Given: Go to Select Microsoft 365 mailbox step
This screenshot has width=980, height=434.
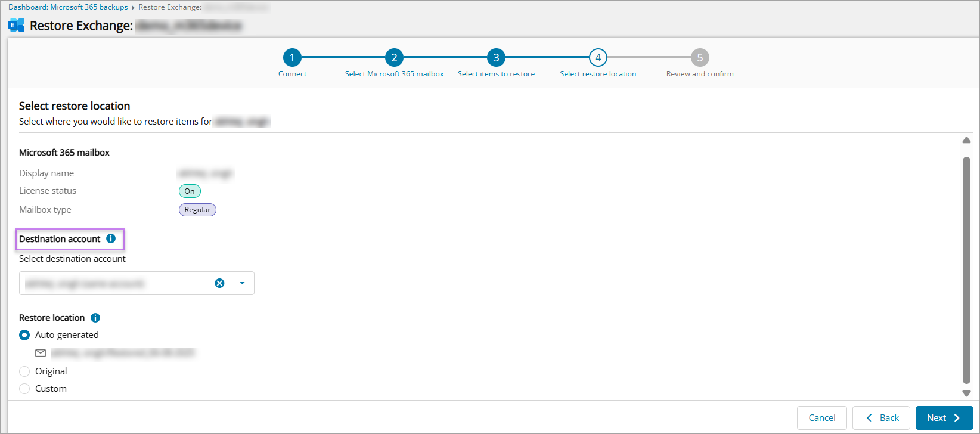Looking at the screenshot, I should 394,58.
